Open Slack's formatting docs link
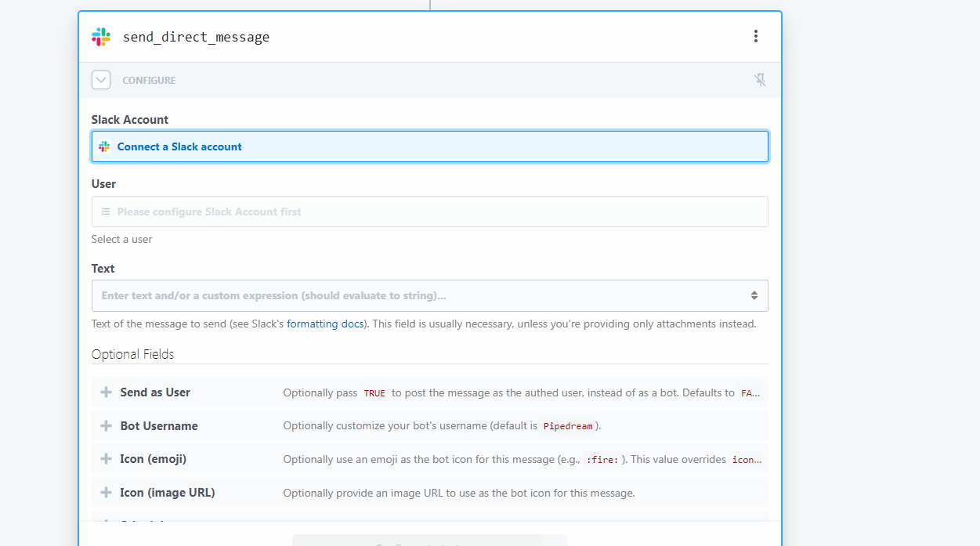Screen dimensions: 980x546 click(325, 324)
